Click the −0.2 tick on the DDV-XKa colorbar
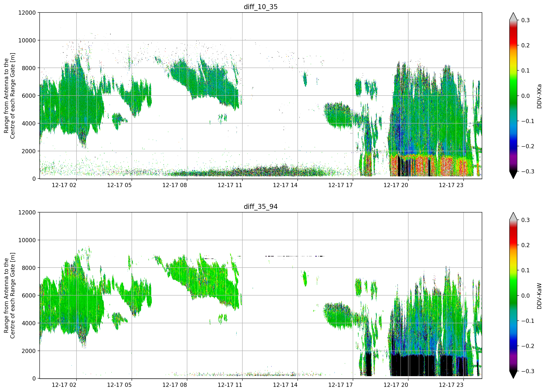 tap(528, 146)
